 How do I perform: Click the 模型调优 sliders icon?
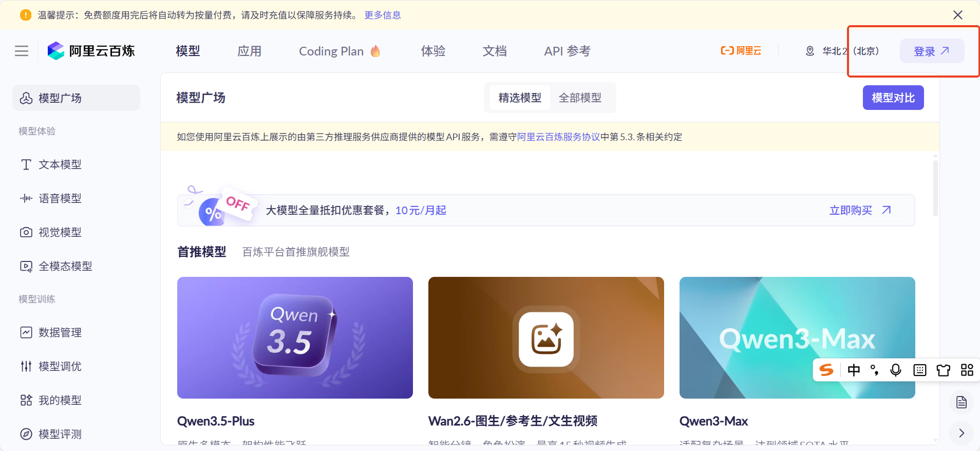(x=26, y=366)
